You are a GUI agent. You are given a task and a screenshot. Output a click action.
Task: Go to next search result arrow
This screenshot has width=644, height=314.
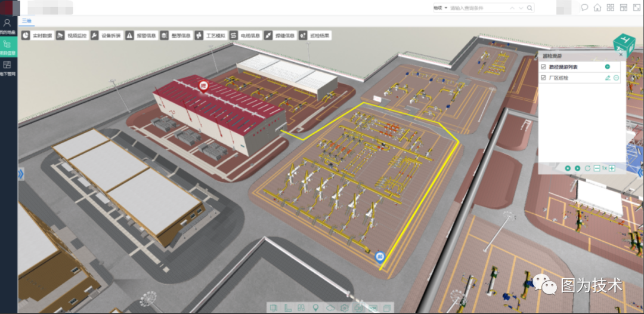(x=521, y=8)
